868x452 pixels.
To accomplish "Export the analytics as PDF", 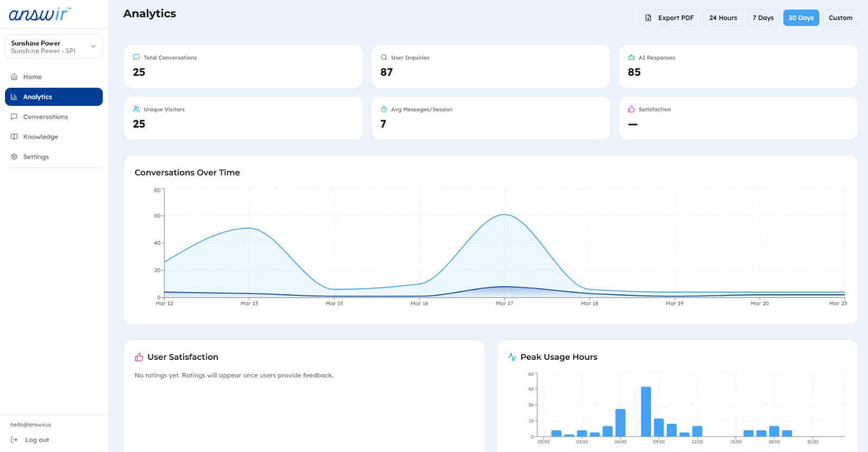I will (669, 18).
